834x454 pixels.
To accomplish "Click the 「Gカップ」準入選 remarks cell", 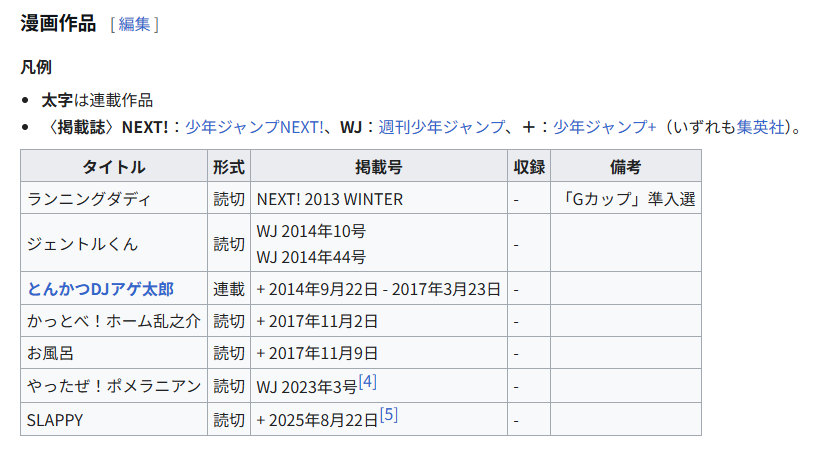I will (628, 199).
